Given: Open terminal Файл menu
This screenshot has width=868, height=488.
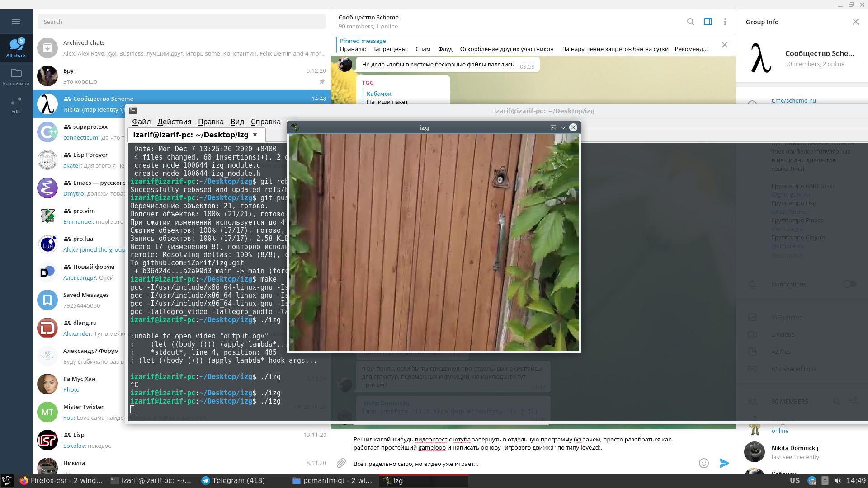Looking at the screenshot, I should (141, 122).
